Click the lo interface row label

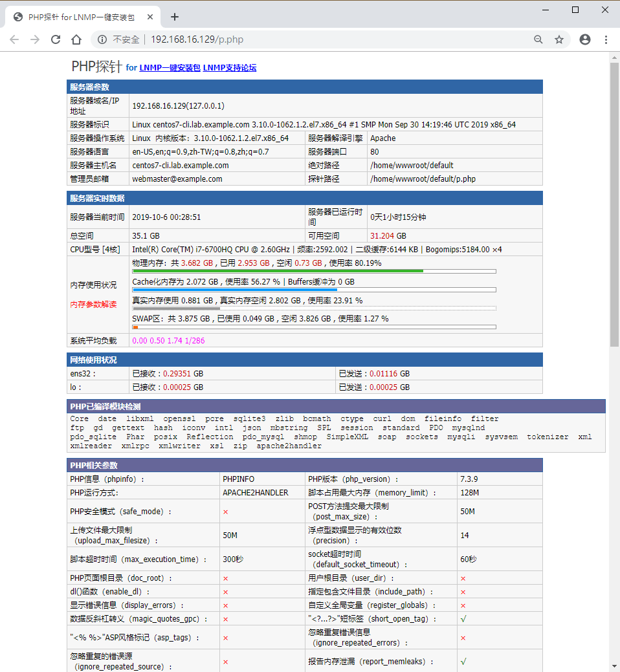coord(76,387)
